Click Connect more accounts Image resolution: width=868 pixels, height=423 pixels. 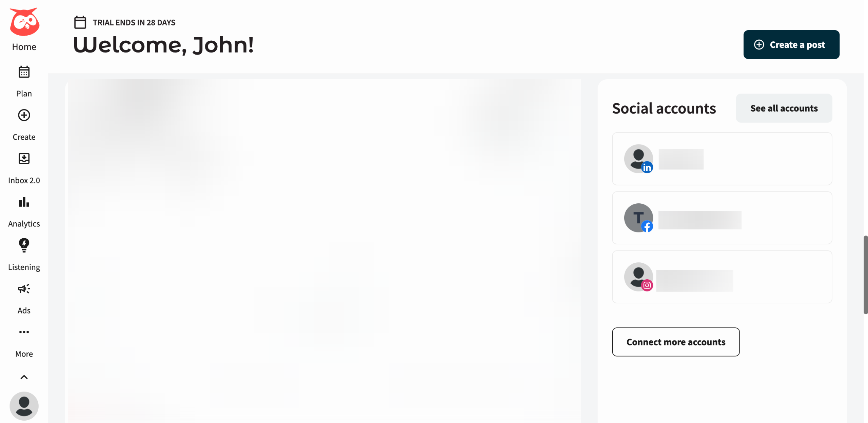[x=676, y=342]
